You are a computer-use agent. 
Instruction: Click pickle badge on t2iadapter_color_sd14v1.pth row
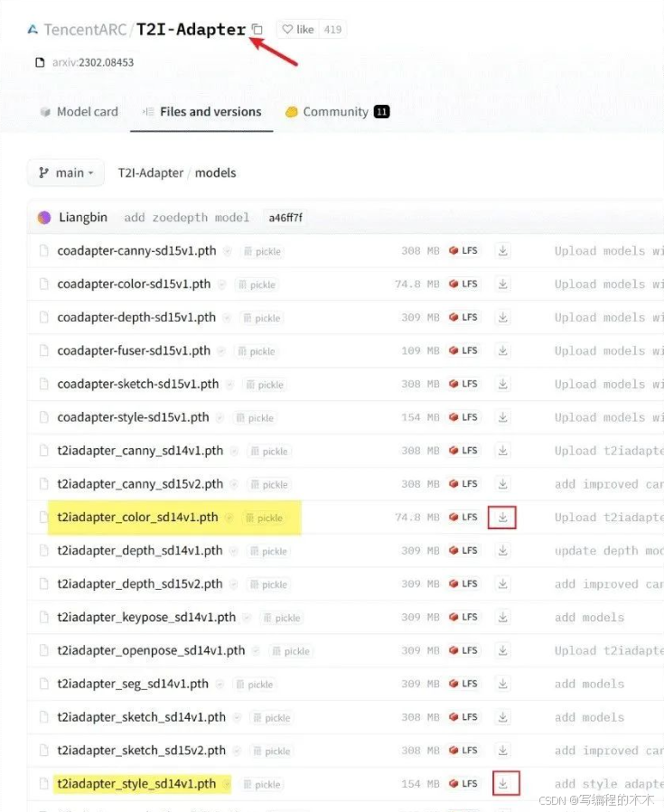(x=264, y=518)
